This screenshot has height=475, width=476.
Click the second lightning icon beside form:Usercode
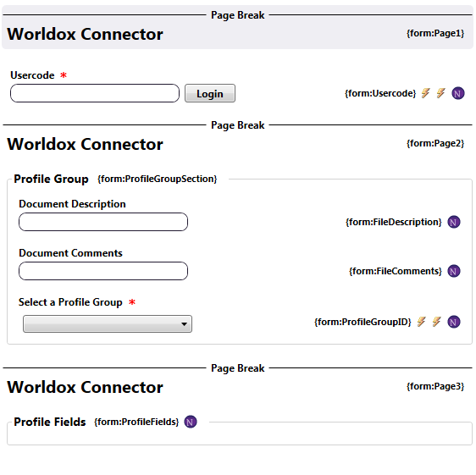pyautogui.click(x=440, y=93)
